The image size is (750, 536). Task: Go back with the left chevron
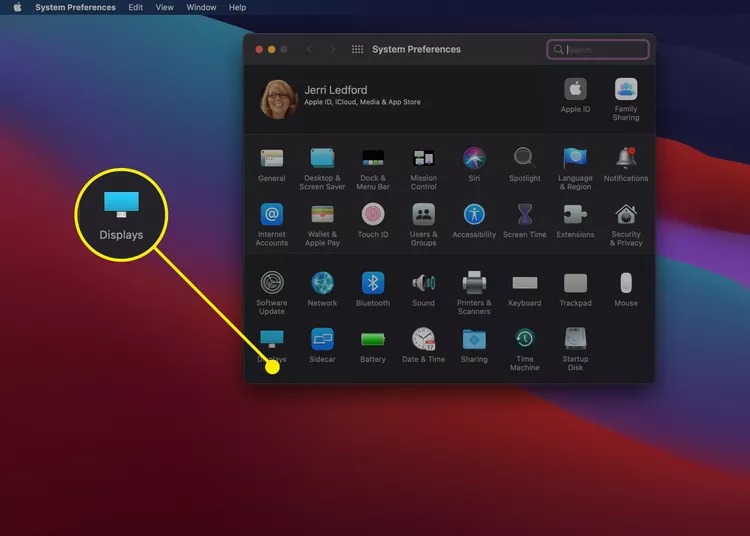pyautogui.click(x=309, y=49)
